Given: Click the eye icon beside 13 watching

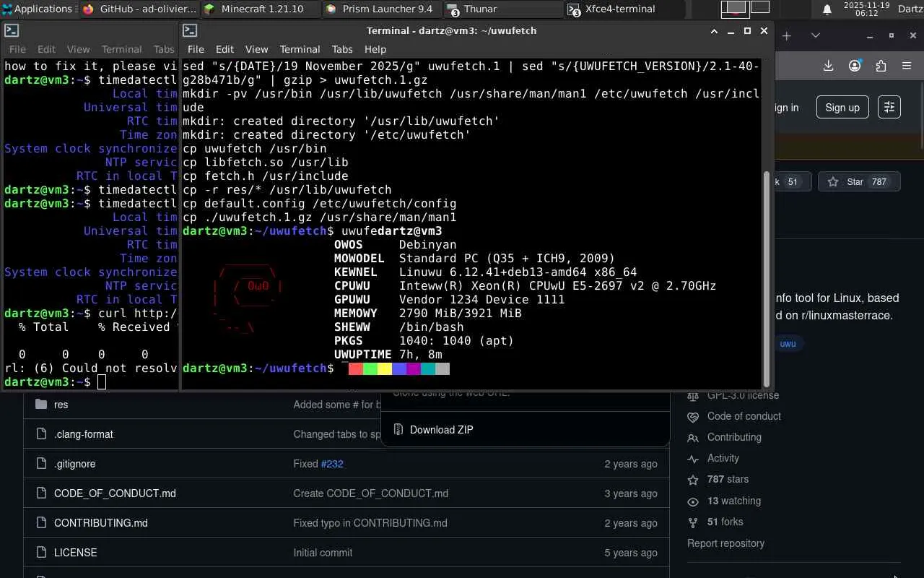Looking at the screenshot, I should pyautogui.click(x=693, y=501).
